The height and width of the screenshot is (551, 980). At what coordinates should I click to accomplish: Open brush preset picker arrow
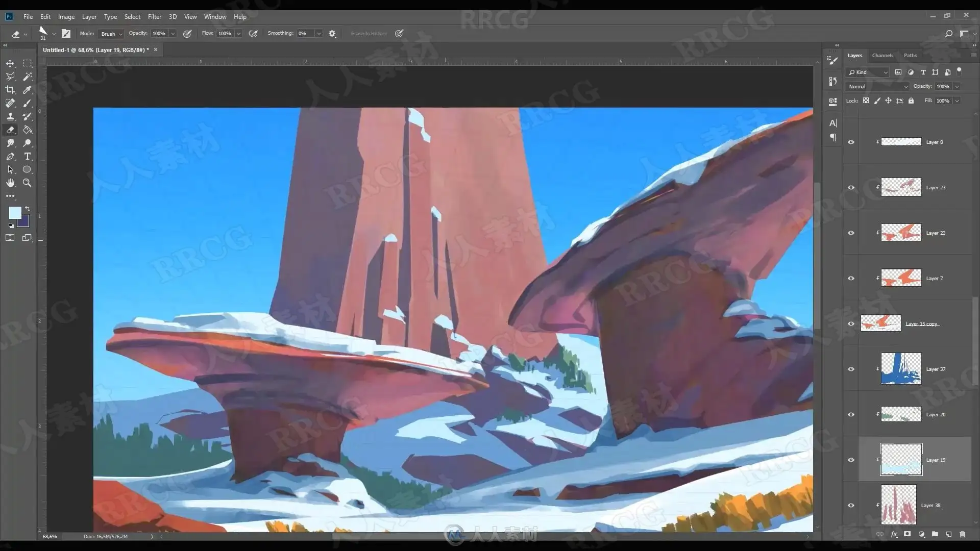54,34
